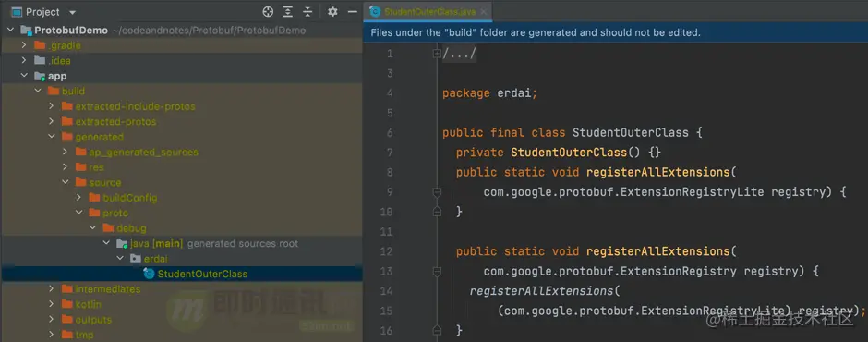Click fold end marker on line 10
868x342 pixels.
click(436, 212)
